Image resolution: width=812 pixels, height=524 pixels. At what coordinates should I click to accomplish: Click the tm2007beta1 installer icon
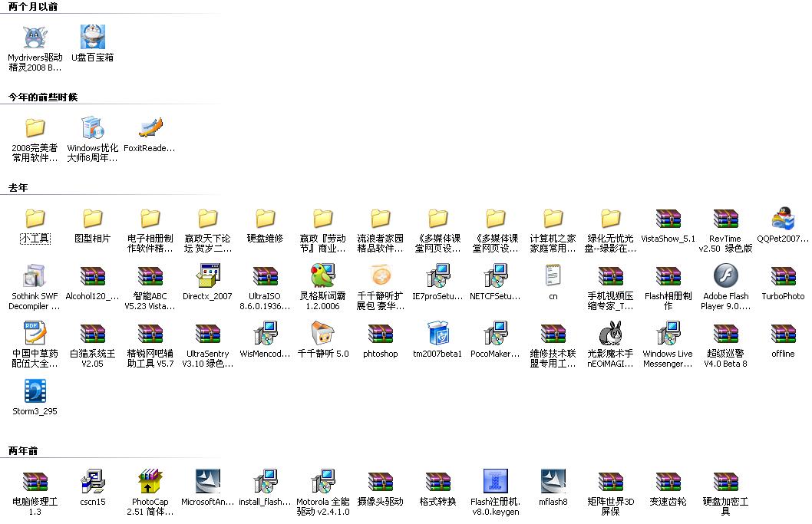[437, 334]
